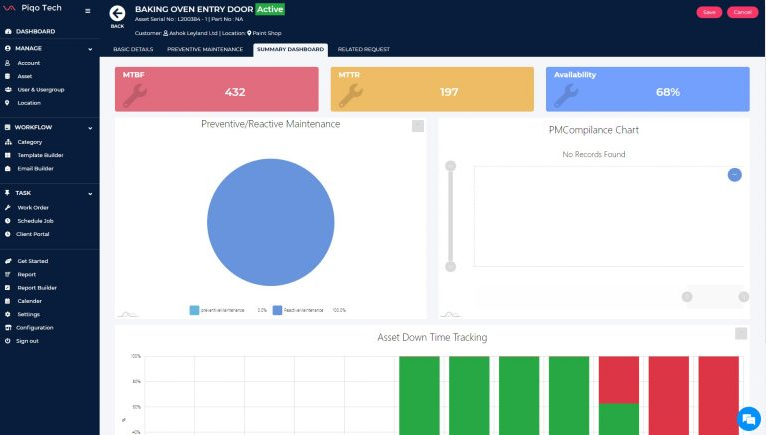Click the blue minus icon in PMCompliance chart
This screenshot has width=766, height=435.
(x=734, y=174)
